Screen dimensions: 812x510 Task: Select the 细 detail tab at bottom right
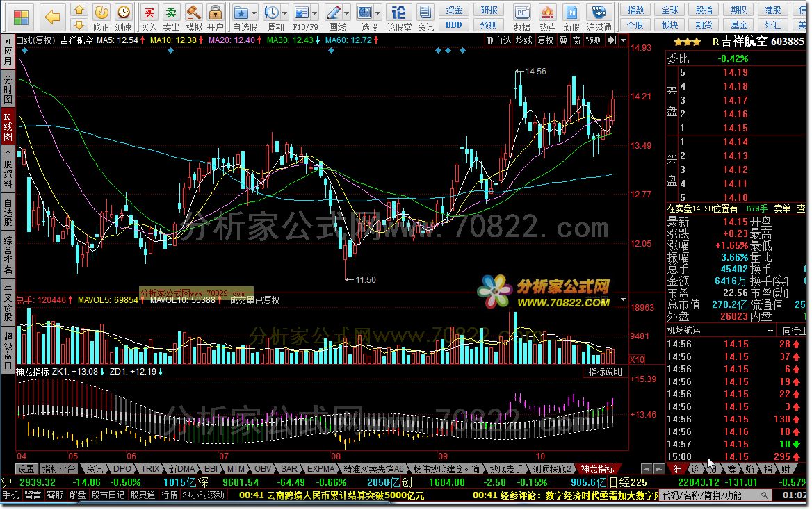click(x=677, y=469)
